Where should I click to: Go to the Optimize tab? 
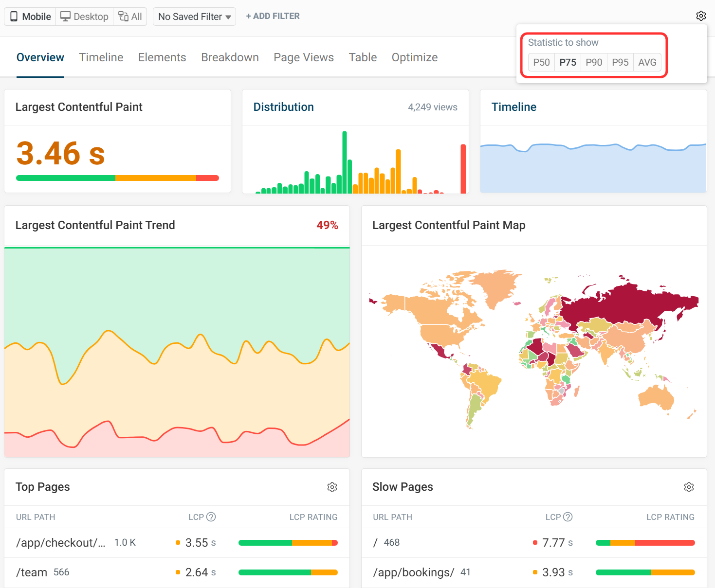414,57
